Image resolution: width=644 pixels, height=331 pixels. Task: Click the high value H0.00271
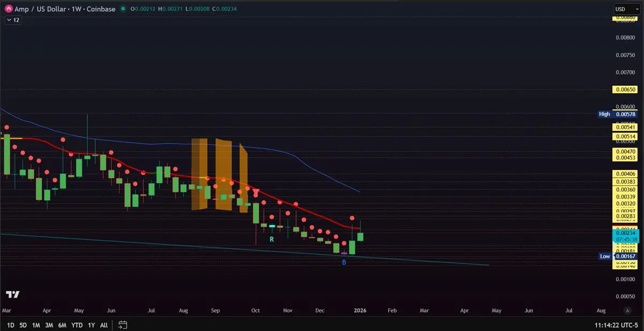pyautogui.click(x=170, y=9)
